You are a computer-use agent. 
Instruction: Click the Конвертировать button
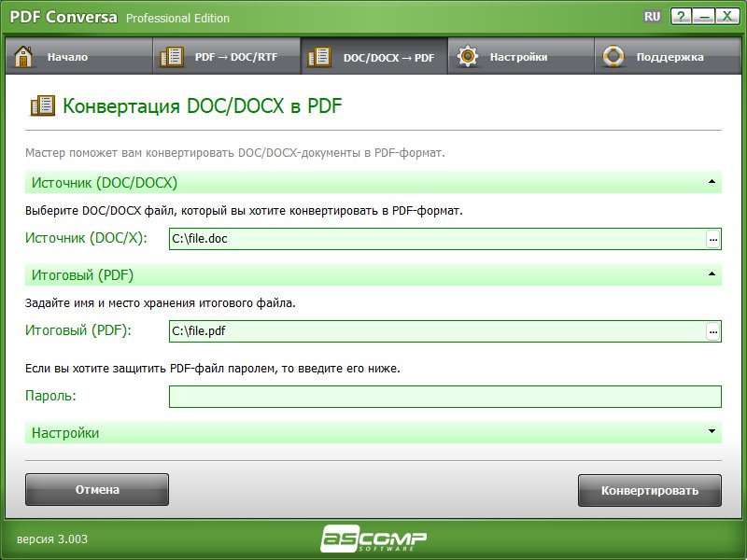coord(649,490)
